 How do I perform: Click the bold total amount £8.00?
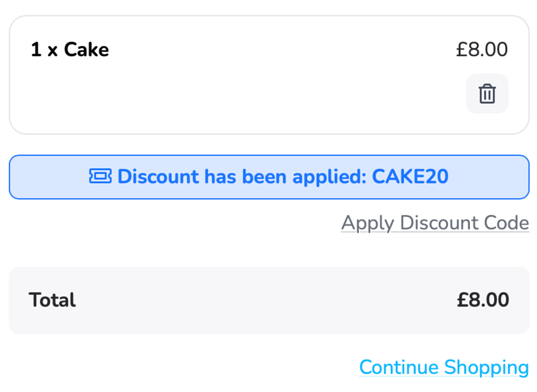(483, 300)
